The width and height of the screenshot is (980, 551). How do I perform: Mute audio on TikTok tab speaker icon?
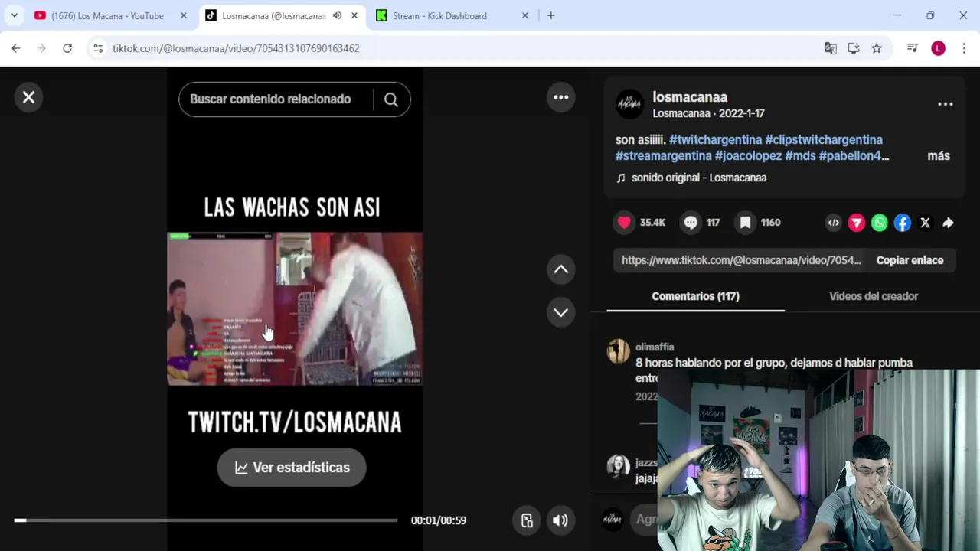point(337,15)
